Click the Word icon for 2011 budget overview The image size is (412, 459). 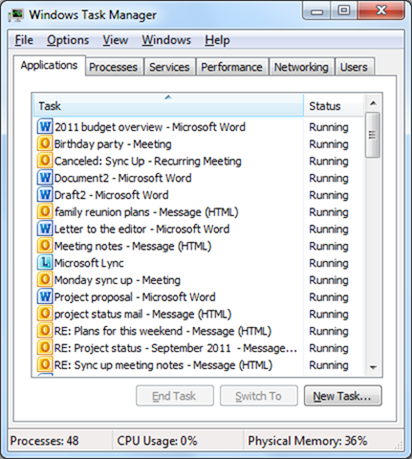coord(45,126)
